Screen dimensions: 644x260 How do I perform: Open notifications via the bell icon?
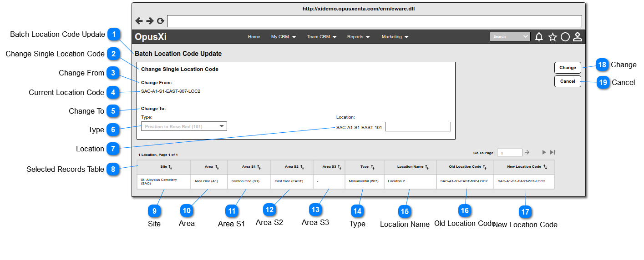539,37
